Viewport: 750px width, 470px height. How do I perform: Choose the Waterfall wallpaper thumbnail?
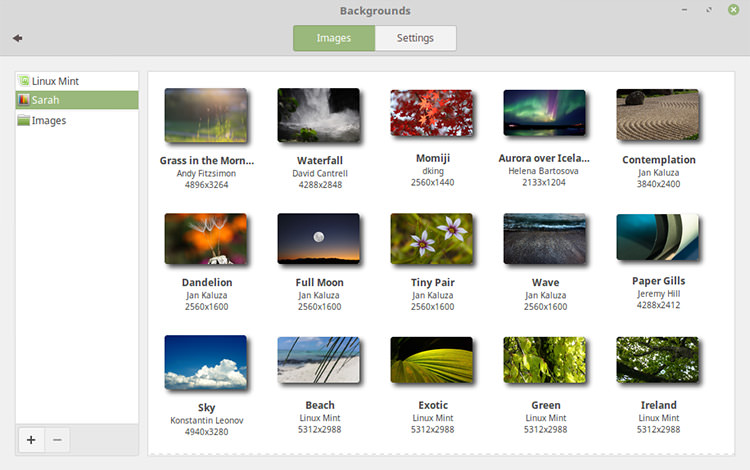pyautogui.click(x=319, y=115)
